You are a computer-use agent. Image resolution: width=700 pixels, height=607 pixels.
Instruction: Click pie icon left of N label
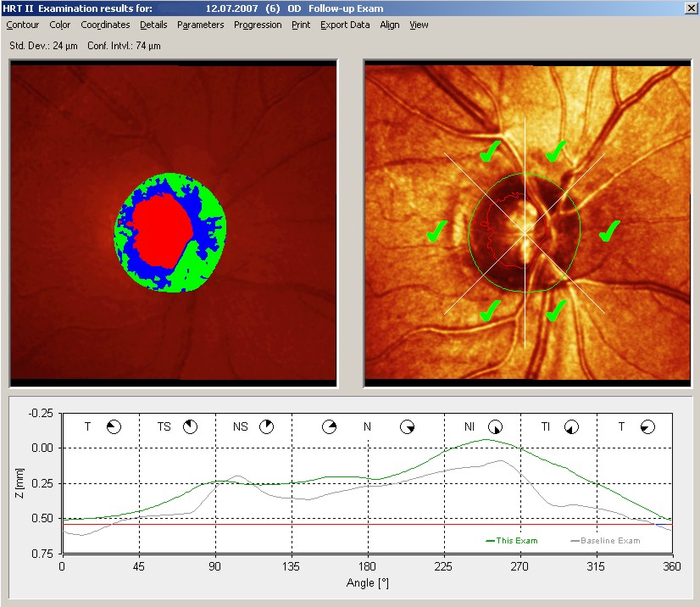(330, 426)
